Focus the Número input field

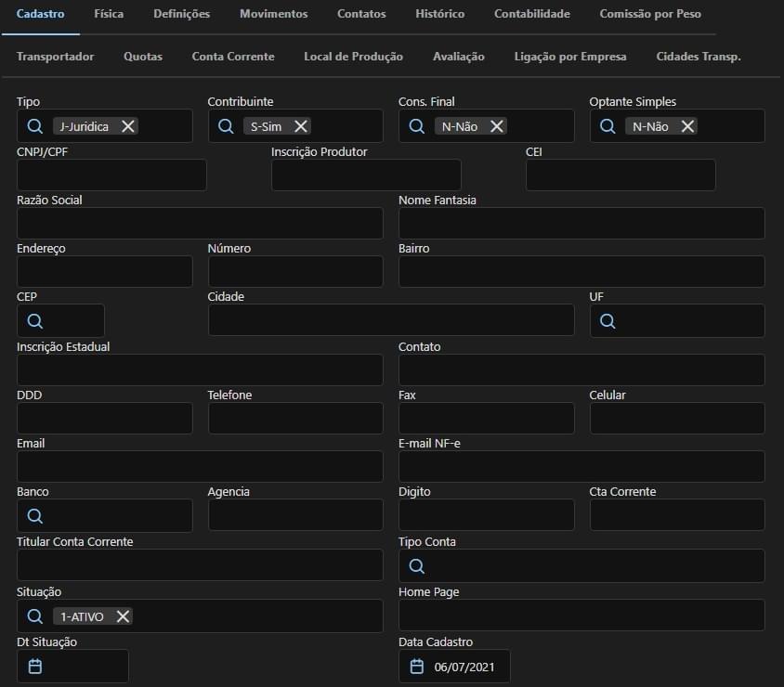coord(295,271)
